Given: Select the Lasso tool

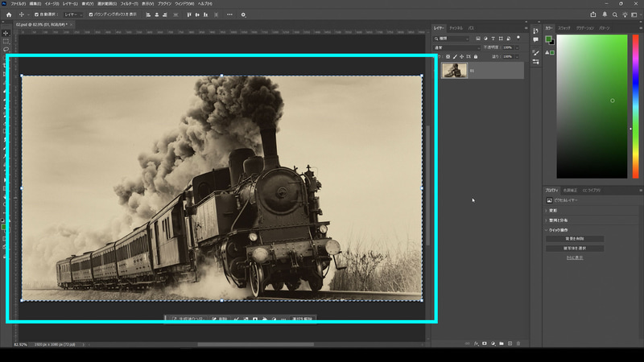Looking at the screenshot, I should pos(6,50).
